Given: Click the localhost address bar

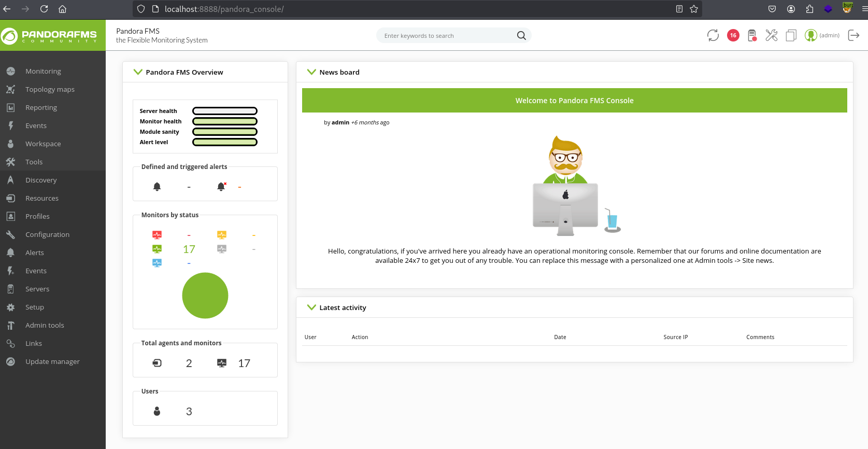Looking at the screenshot, I should tap(417, 9).
